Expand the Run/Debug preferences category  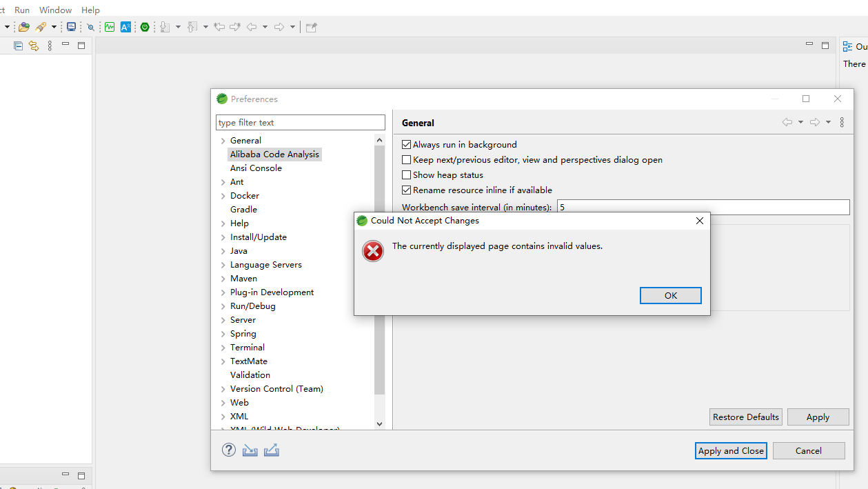click(x=222, y=306)
